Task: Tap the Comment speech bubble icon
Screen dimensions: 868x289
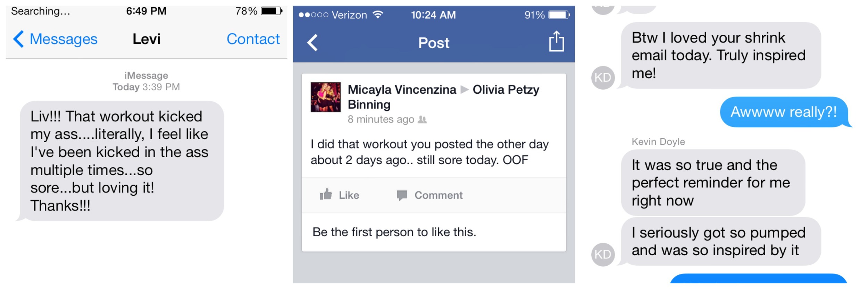Action: click(x=402, y=195)
